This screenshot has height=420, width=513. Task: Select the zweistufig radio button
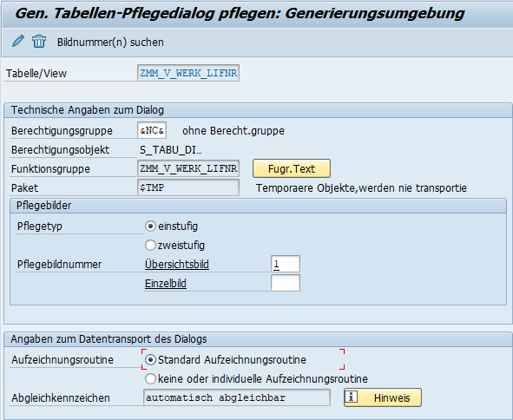(x=150, y=245)
